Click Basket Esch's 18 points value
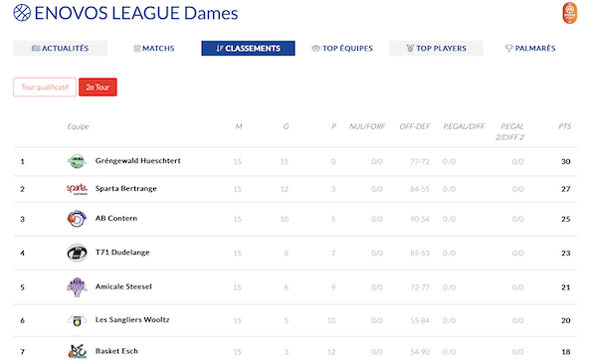Viewport: 597px width, 364px height. 566,352
